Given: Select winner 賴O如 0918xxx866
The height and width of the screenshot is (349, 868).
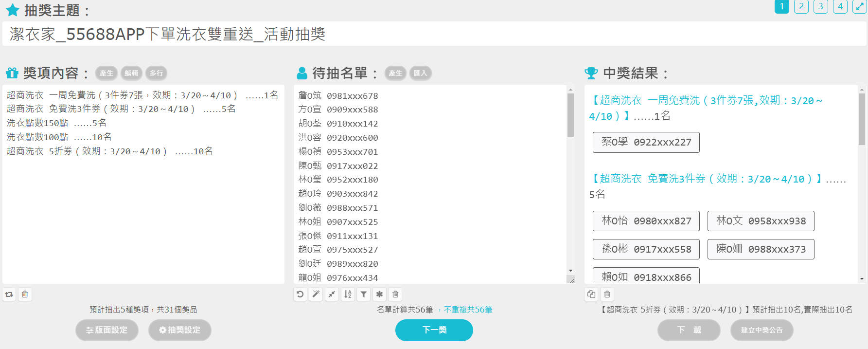Looking at the screenshot, I should [646, 276].
